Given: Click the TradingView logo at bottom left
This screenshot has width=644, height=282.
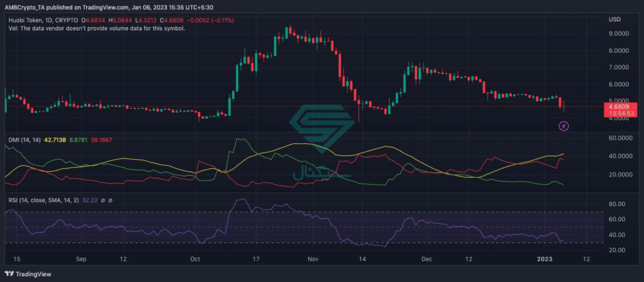Looking at the screenshot, I should click(x=28, y=274).
